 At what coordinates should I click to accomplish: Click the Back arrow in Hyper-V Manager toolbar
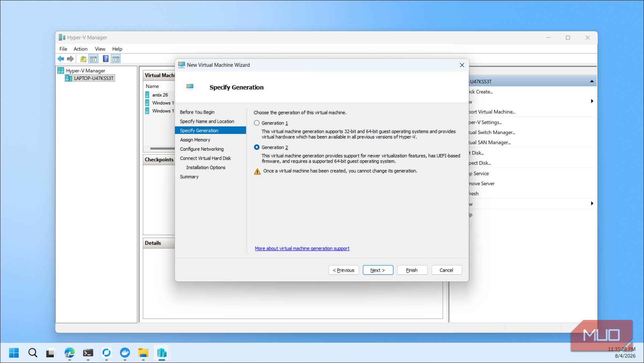click(x=61, y=59)
